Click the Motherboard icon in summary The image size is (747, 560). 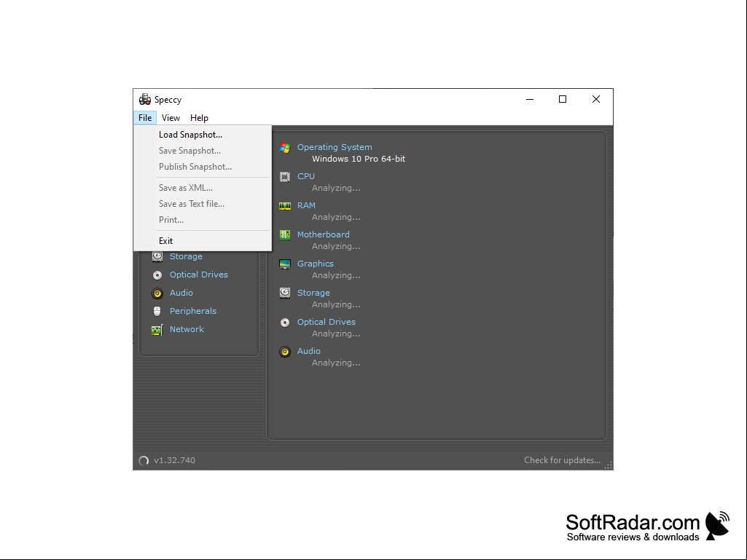click(x=285, y=234)
